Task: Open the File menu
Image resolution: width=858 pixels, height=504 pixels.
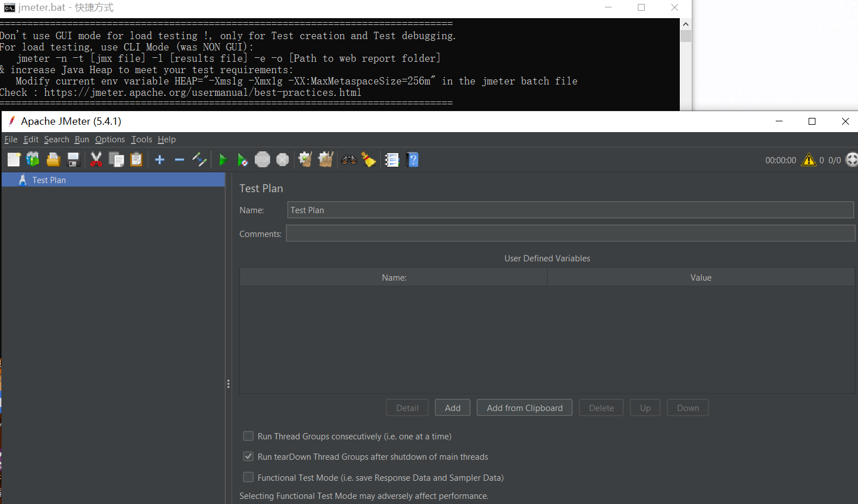Action: pyautogui.click(x=11, y=139)
